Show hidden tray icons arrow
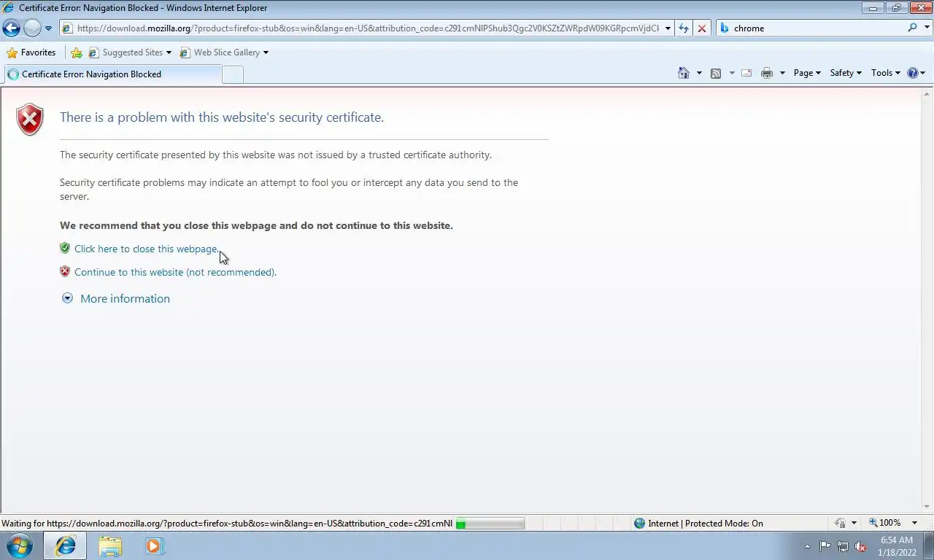This screenshot has width=934, height=560. click(x=807, y=546)
